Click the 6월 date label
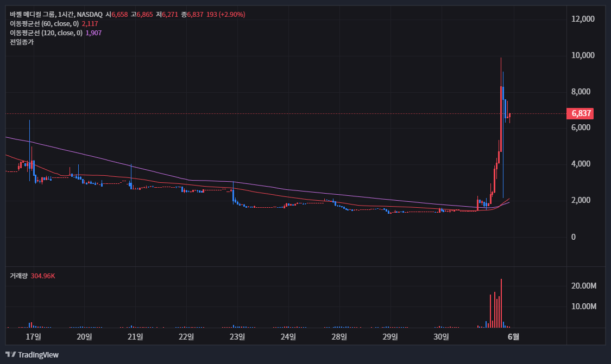The image size is (611, 364). click(x=514, y=337)
